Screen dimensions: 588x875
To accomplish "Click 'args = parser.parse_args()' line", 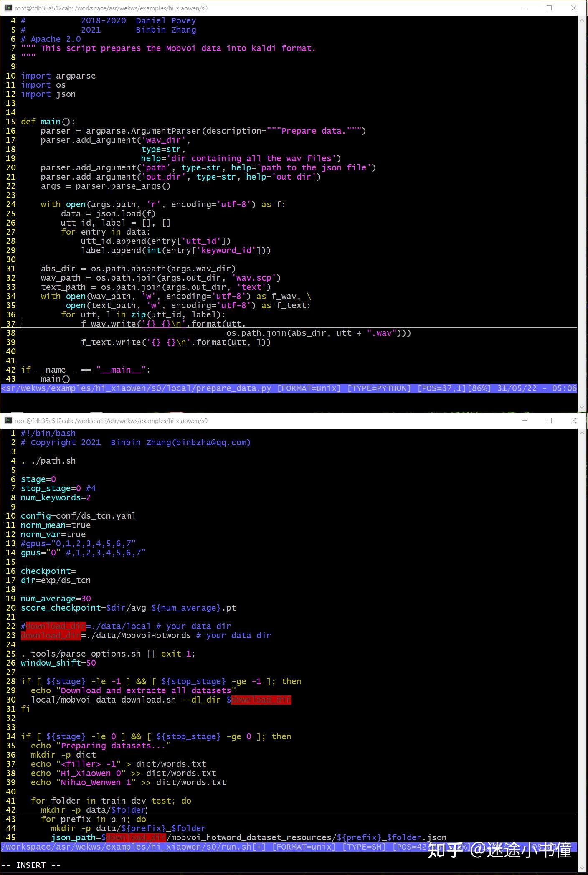I will click(x=106, y=186).
